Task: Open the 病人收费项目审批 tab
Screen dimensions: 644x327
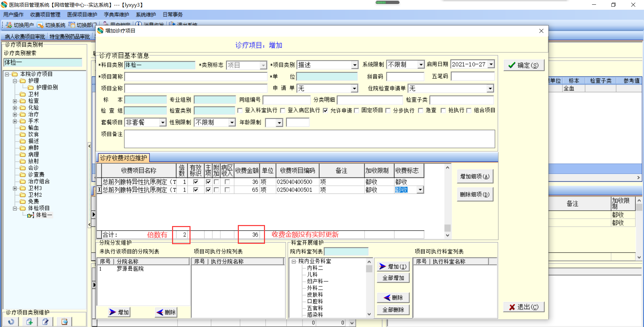Action: pyautogui.click(x=25, y=37)
